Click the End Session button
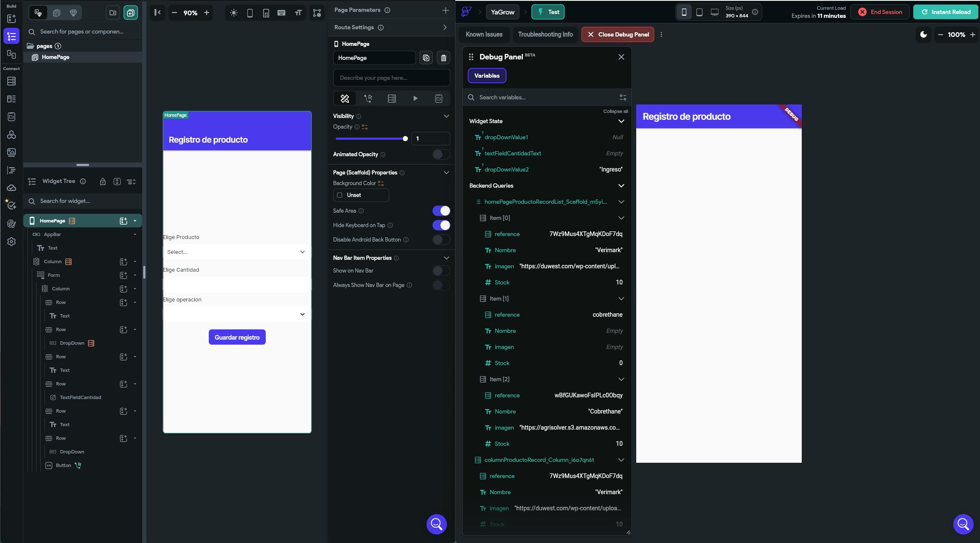The image size is (980, 543). 880,12
